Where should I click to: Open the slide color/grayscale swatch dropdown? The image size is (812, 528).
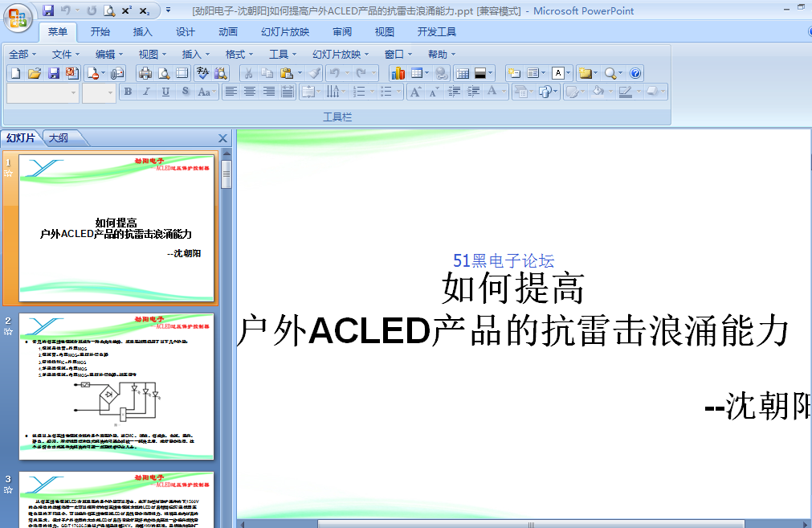pos(484,73)
